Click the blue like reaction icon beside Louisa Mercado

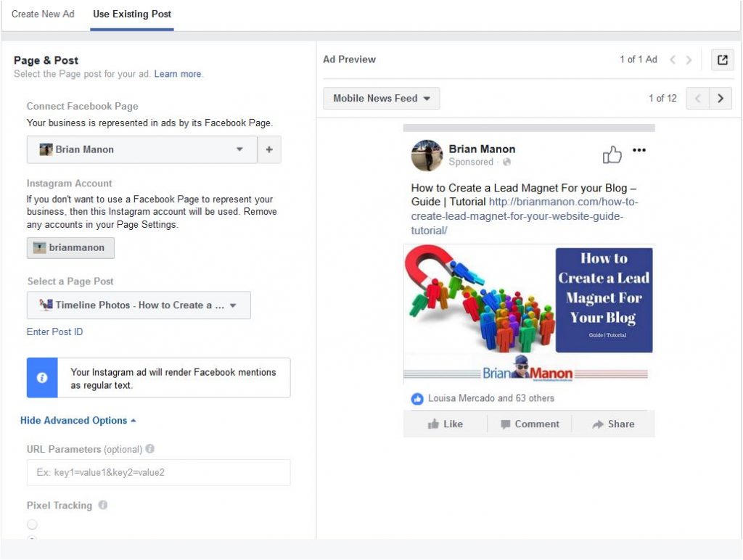click(417, 399)
